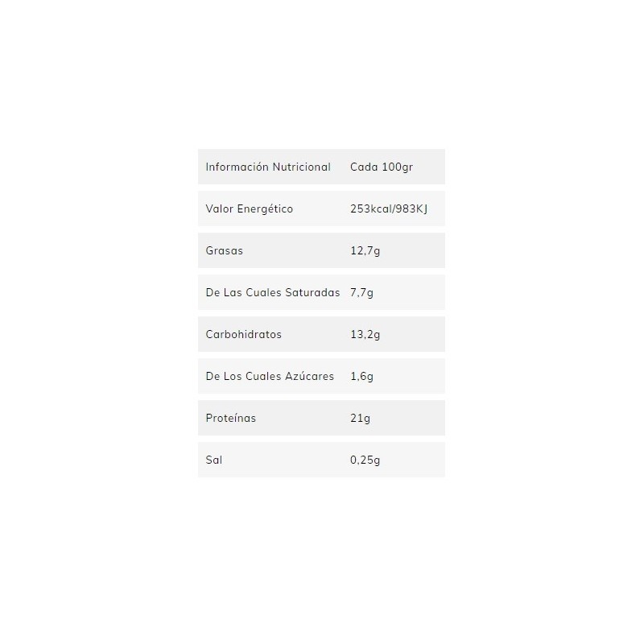Click the Sal row label
This screenshot has width=644, height=644.
click(x=214, y=460)
